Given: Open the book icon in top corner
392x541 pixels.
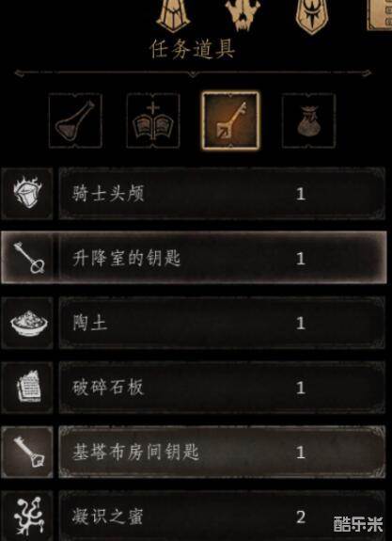Looking at the screenshot, I should (x=380, y=14).
